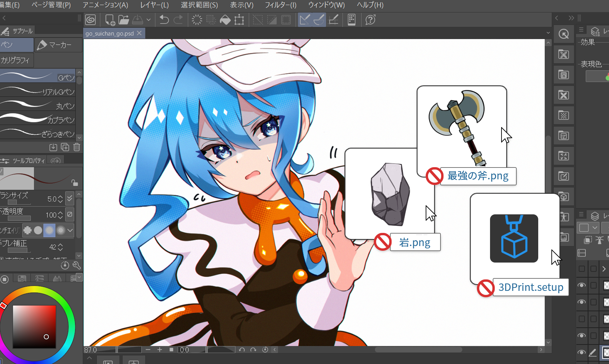609x364 pixels.
Task: Toggle visibility of the top layer eye
Action: tap(581, 285)
